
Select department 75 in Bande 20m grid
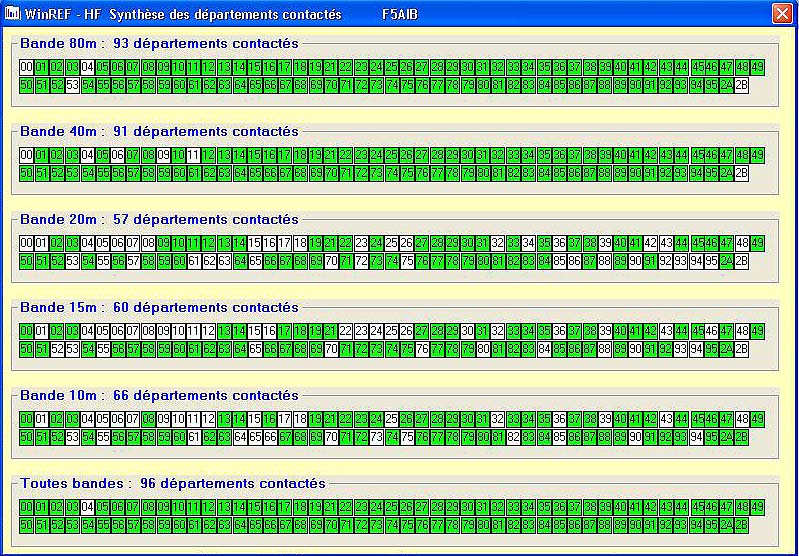pyautogui.click(x=406, y=261)
